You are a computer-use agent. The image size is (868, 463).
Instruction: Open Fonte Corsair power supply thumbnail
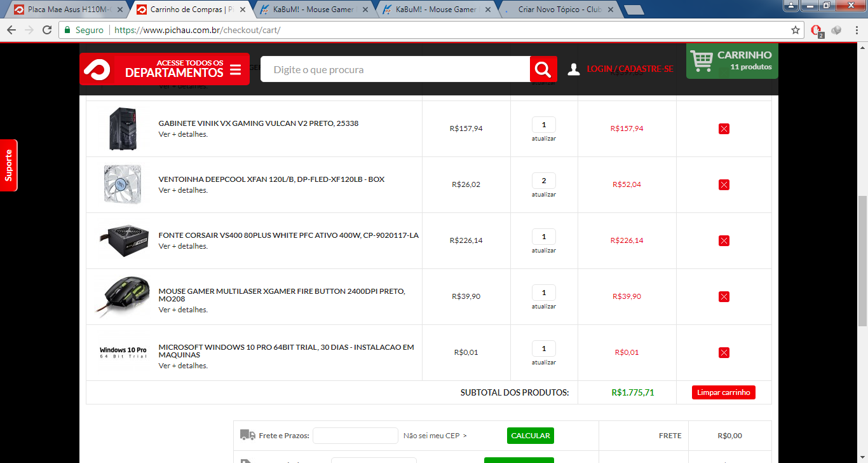pyautogui.click(x=124, y=240)
